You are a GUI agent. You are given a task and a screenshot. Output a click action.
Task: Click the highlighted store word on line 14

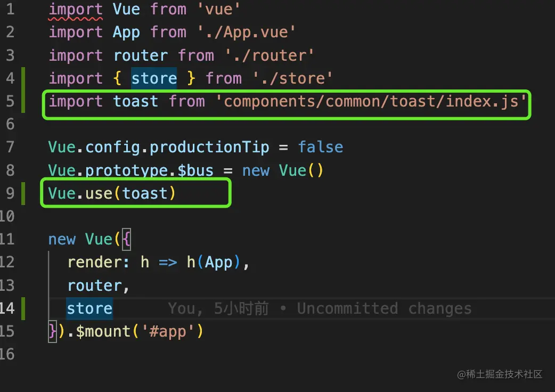pos(89,308)
